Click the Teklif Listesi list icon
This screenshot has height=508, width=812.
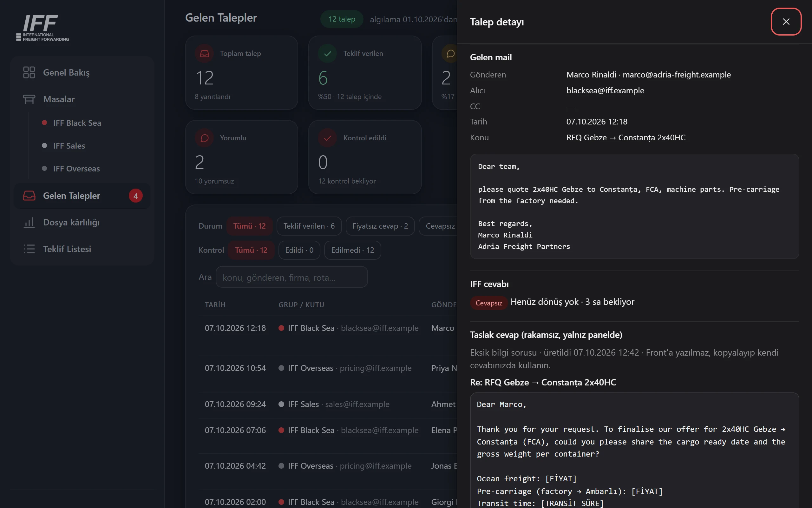pyautogui.click(x=29, y=249)
